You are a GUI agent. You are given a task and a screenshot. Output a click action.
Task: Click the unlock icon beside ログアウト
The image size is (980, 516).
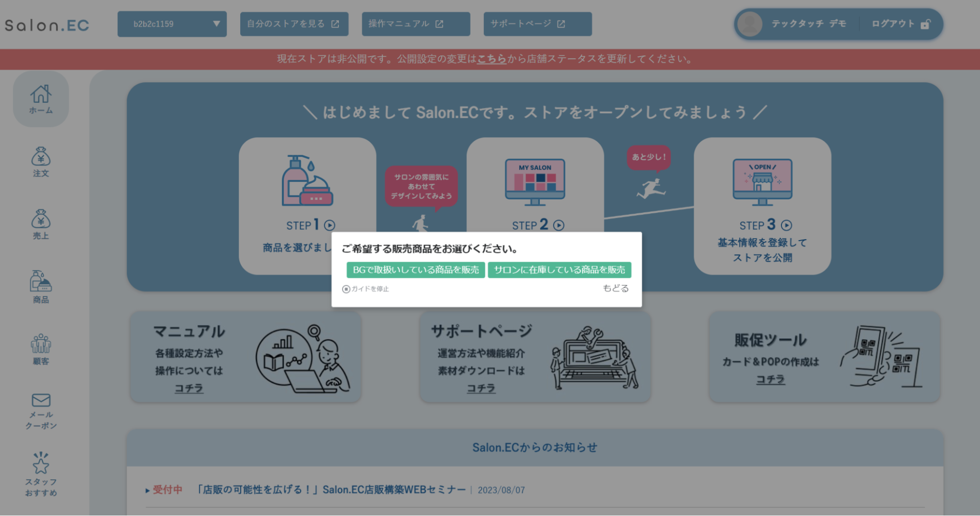[926, 24]
